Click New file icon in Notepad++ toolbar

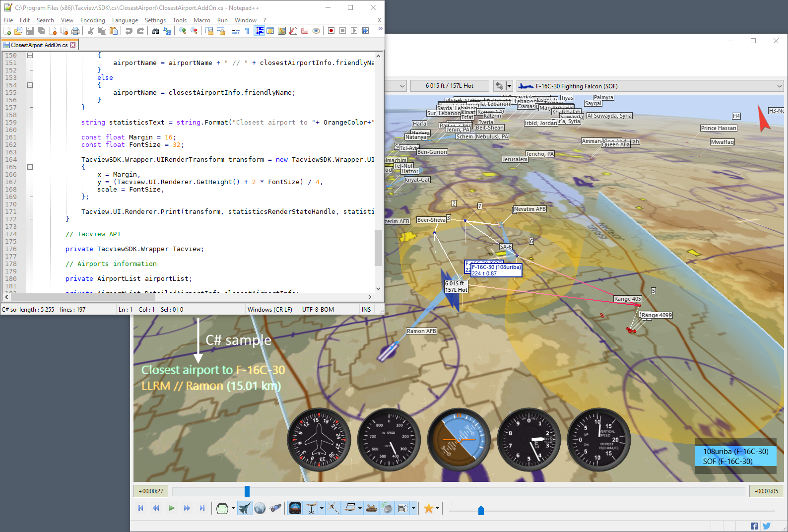coord(7,31)
